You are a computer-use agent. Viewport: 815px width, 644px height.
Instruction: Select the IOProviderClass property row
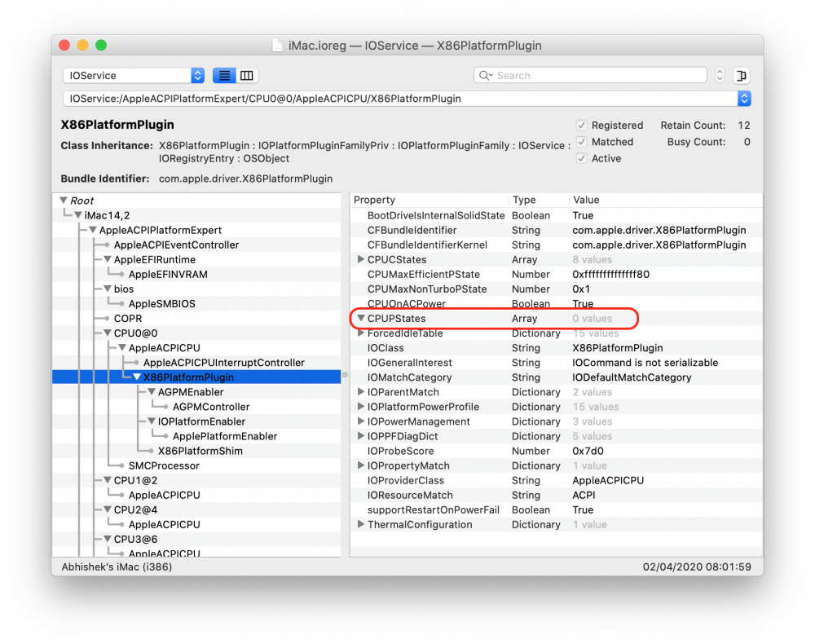tap(556, 480)
